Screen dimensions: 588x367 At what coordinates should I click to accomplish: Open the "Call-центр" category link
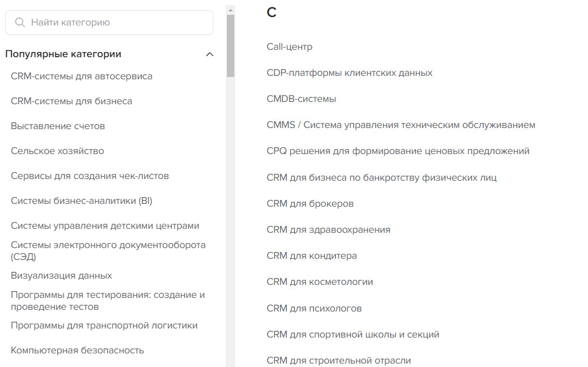[289, 46]
